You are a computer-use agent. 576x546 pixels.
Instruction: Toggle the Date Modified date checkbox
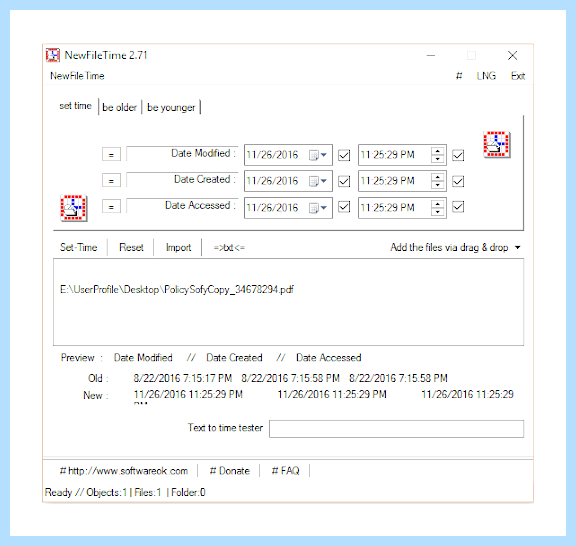tap(344, 155)
